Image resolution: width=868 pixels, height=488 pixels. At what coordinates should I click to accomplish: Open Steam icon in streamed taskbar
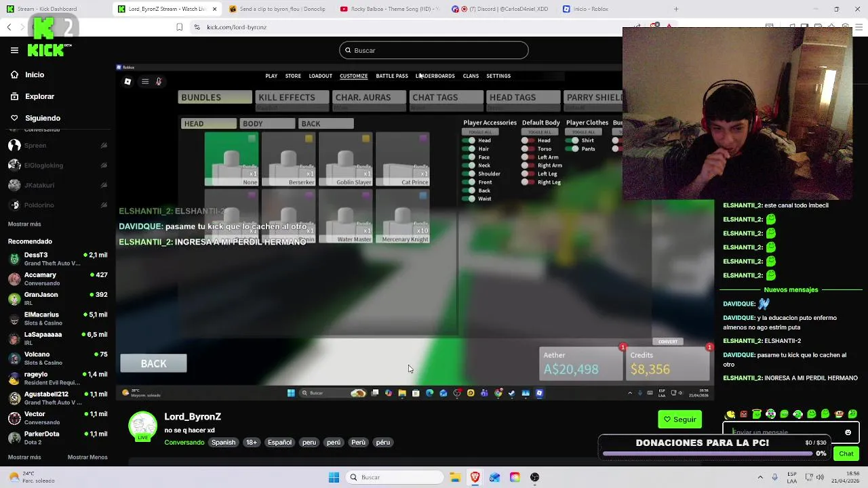point(512,393)
